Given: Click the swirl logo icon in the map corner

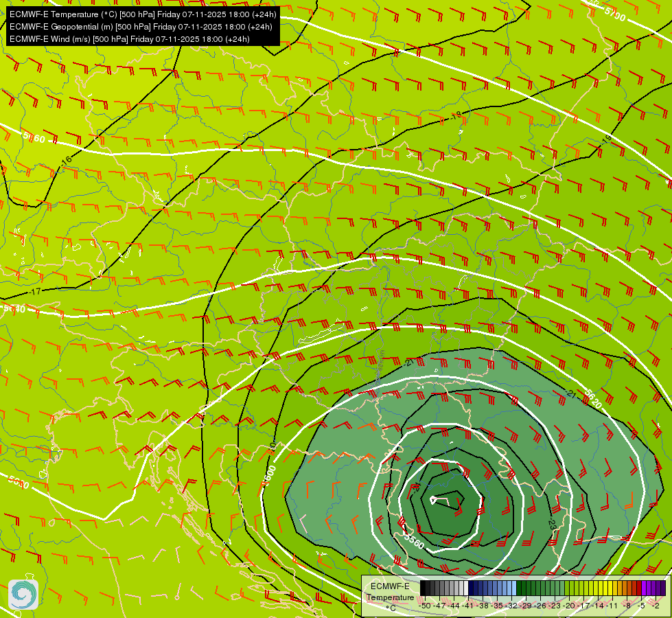Looking at the screenshot, I should tap(23, 595).
